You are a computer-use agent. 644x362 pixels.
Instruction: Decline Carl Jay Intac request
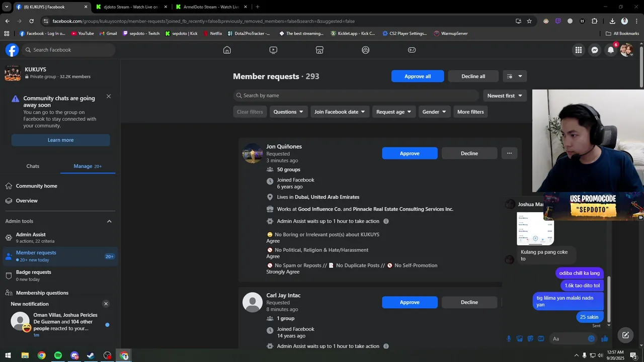coord(469,302)
